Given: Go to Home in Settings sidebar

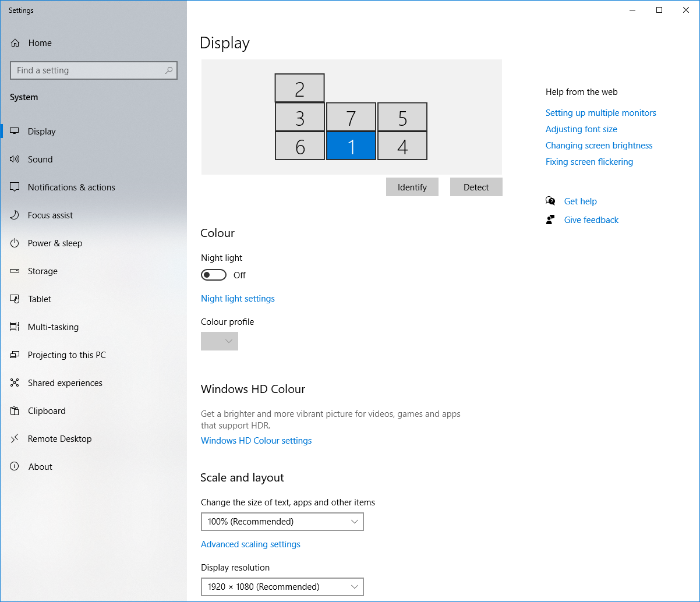Looking at the screenshot, I should (93, 43).
